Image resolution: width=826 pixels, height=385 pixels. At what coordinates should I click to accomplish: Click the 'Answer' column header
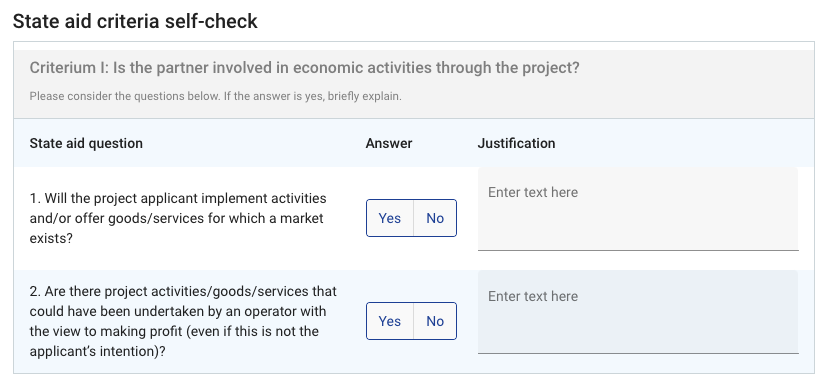click(389, 143)
